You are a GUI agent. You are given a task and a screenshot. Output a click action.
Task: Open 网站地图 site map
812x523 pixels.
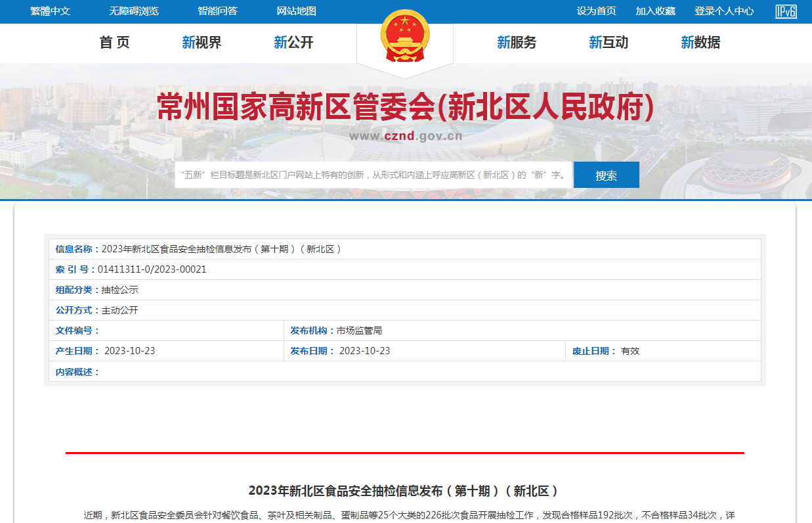[x=297, y=11]
